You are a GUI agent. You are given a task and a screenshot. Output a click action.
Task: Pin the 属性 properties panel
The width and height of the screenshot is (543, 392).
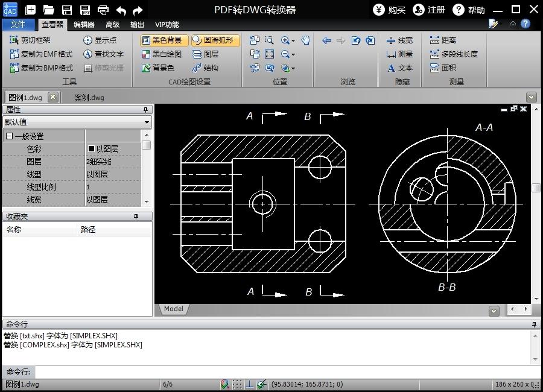pyautogui.click(x=145, y=110)
